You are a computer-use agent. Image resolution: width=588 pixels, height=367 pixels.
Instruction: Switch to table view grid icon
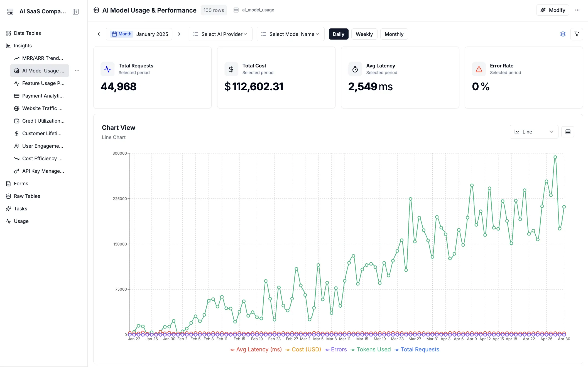568,132
